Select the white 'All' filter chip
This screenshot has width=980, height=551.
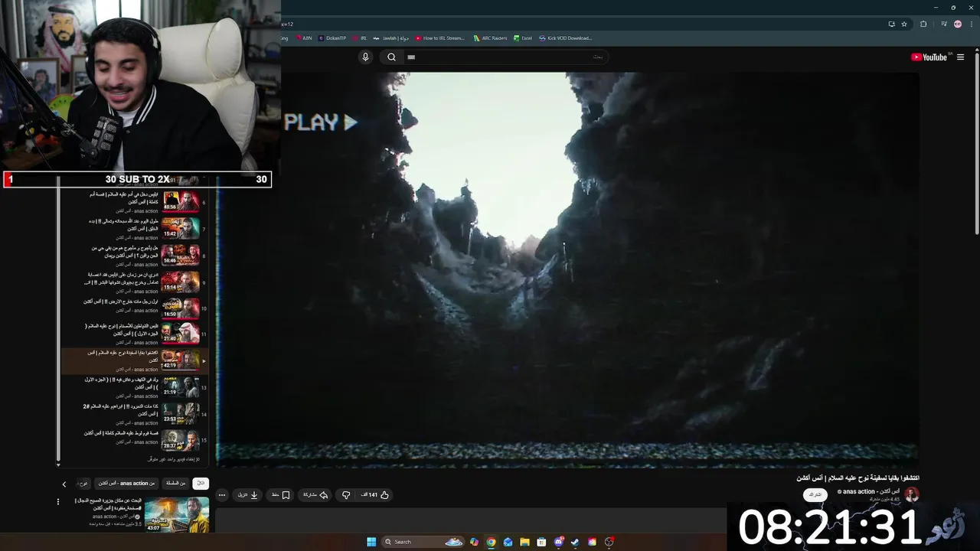200,484
